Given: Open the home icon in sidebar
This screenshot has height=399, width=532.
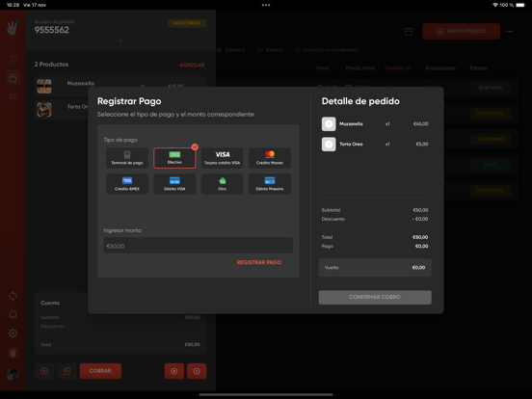Looking at the screenshot, I should (13, 59).
